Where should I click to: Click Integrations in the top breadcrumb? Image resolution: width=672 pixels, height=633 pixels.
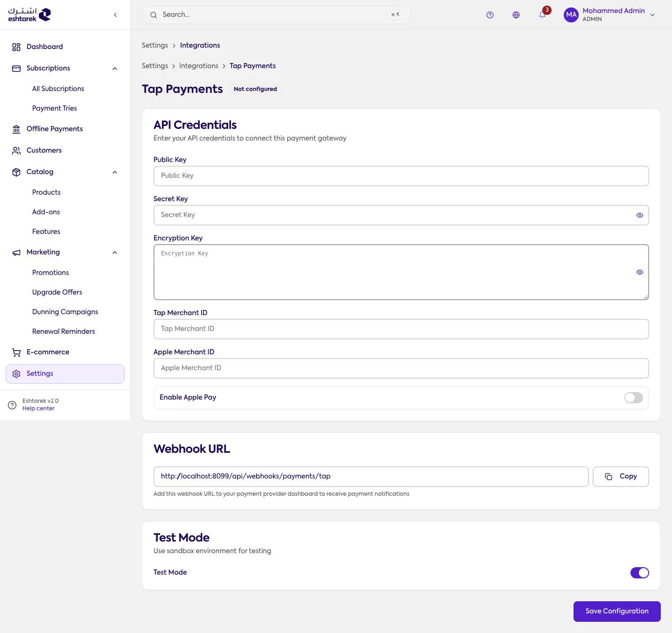[x=200, y=45]
